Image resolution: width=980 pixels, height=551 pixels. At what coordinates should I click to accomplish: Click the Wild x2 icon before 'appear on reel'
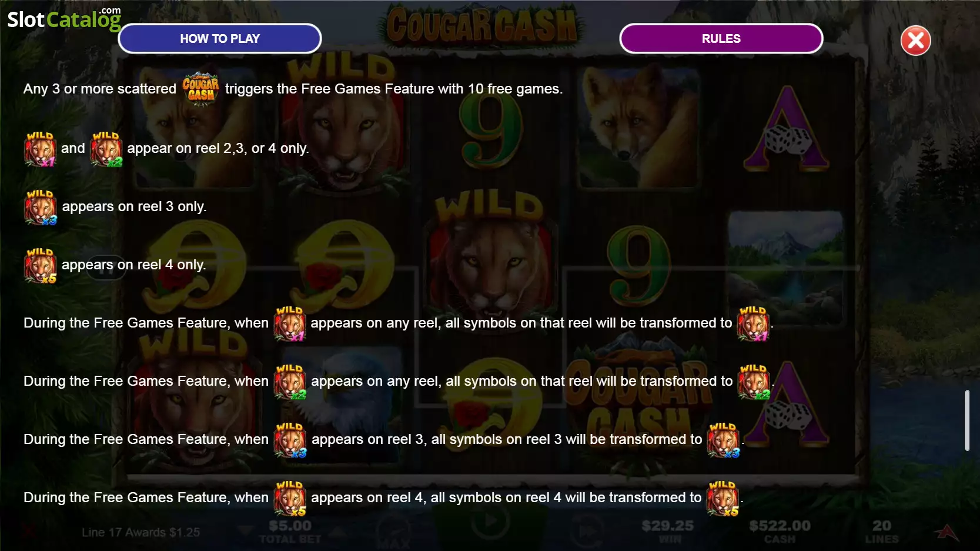coord(106,149)
